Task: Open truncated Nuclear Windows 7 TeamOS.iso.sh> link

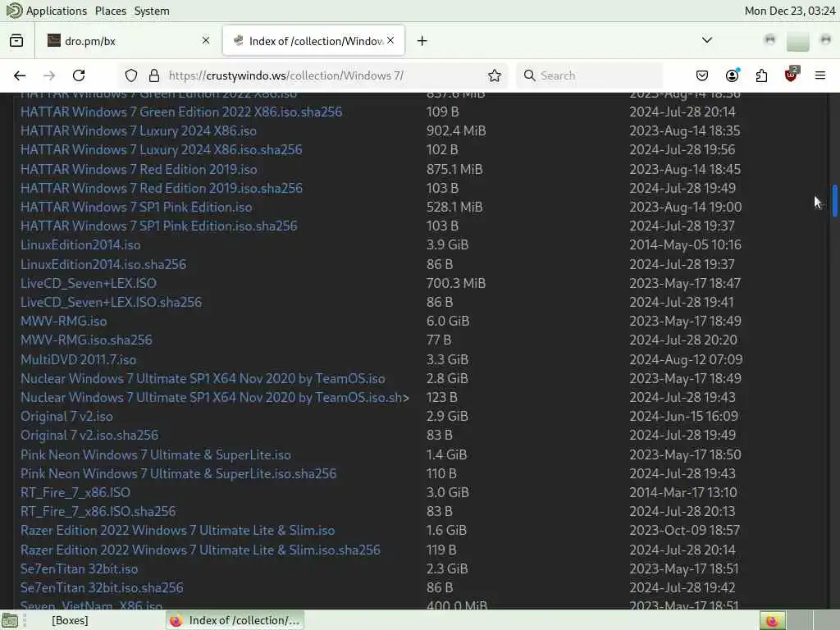Action: coord(214,397)
